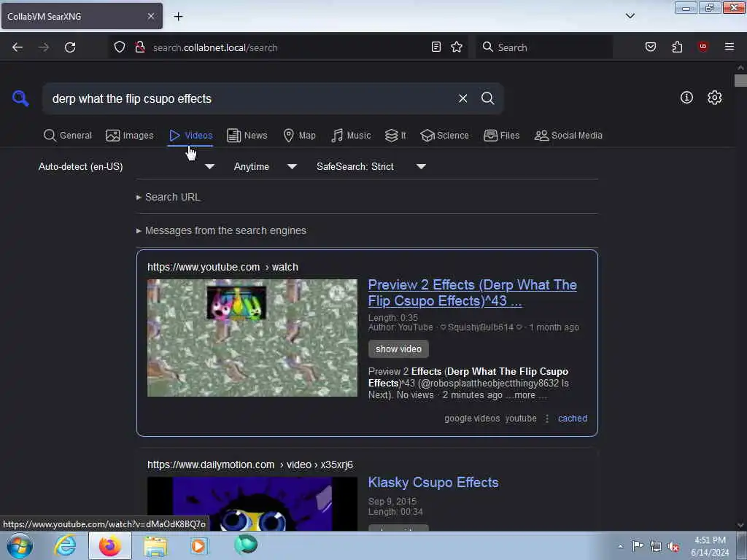Expand Messages from the search engines
This screenshot has height=560, width=747.
(x=221, y=230)
